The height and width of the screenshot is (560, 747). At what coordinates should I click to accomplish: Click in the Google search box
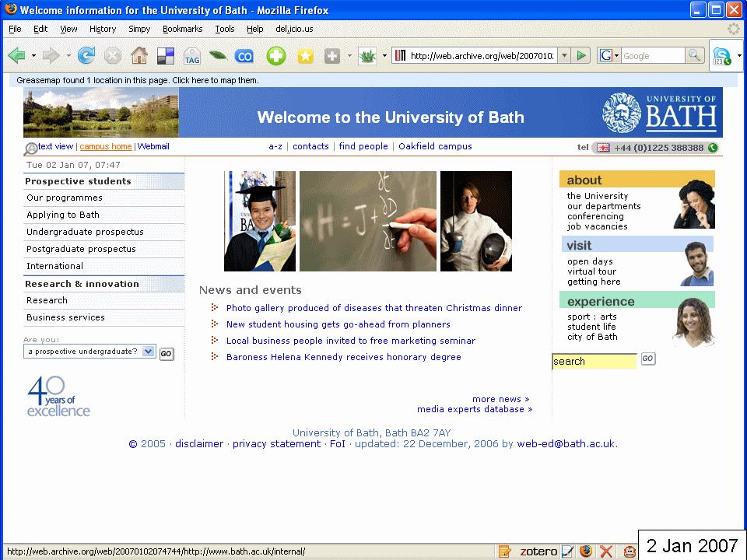(x=653, y=56)
